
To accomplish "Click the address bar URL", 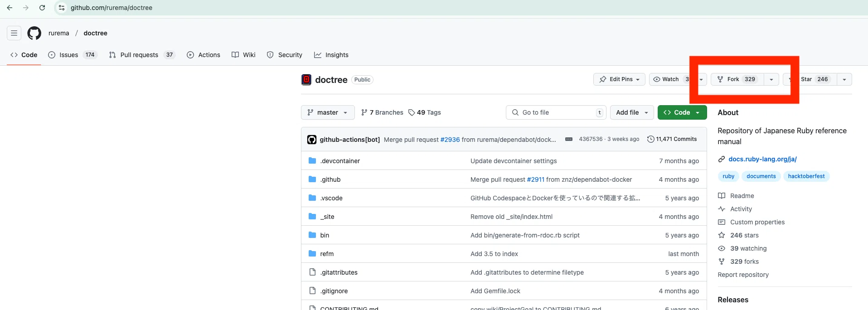I will (112, 8).
